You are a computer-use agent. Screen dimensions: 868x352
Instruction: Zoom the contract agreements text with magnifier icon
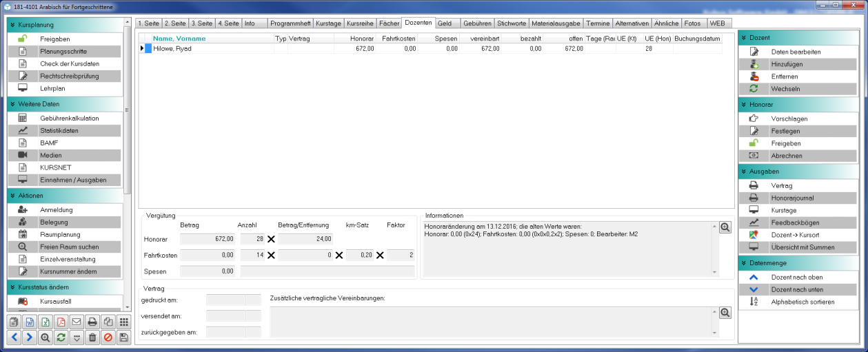(725, 313)
